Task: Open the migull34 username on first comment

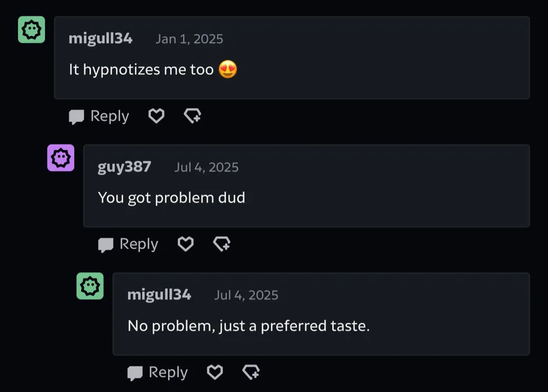Action: click(100, 38)
